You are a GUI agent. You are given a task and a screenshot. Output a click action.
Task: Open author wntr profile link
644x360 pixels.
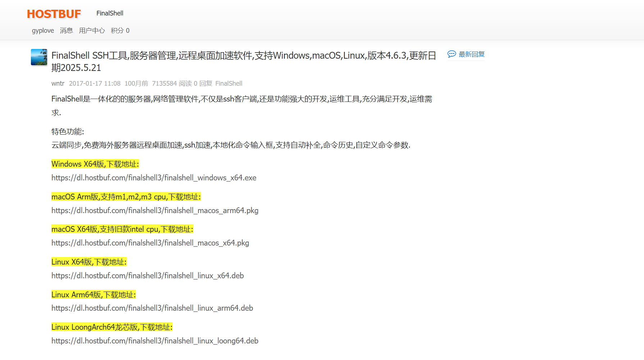tap(58, 84)
